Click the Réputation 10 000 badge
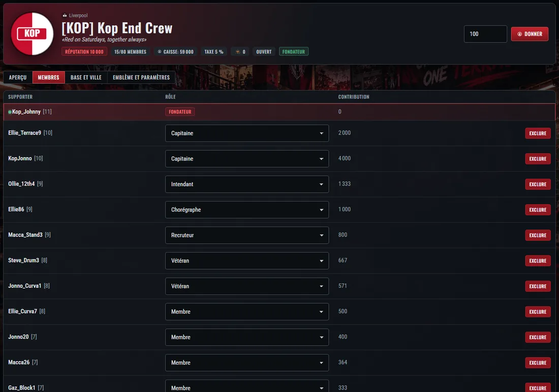 click(84, 52)
